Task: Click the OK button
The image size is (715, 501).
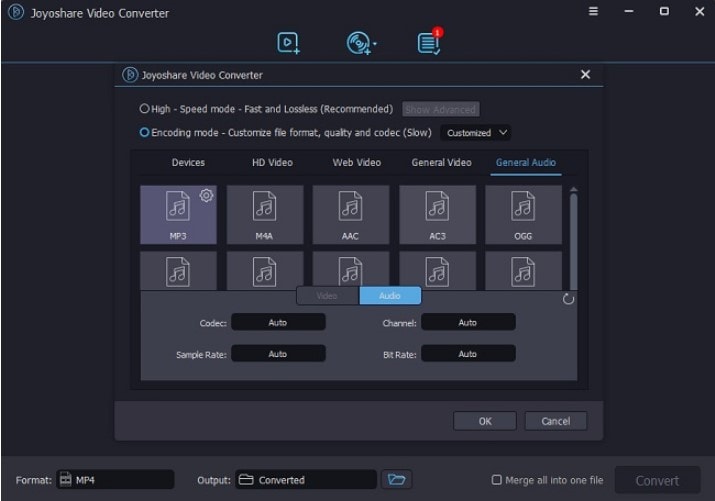Action: pos(485,421)
